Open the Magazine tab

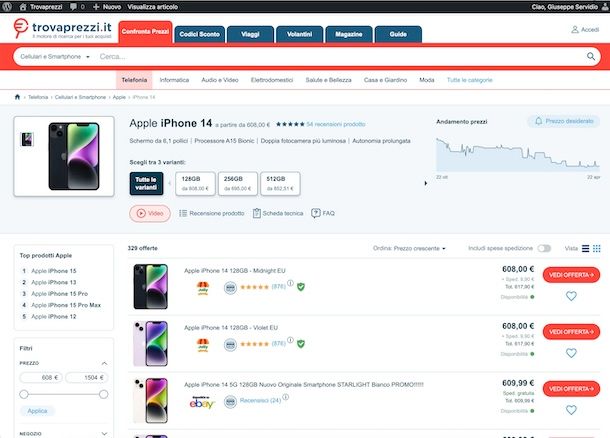[349, 34]
